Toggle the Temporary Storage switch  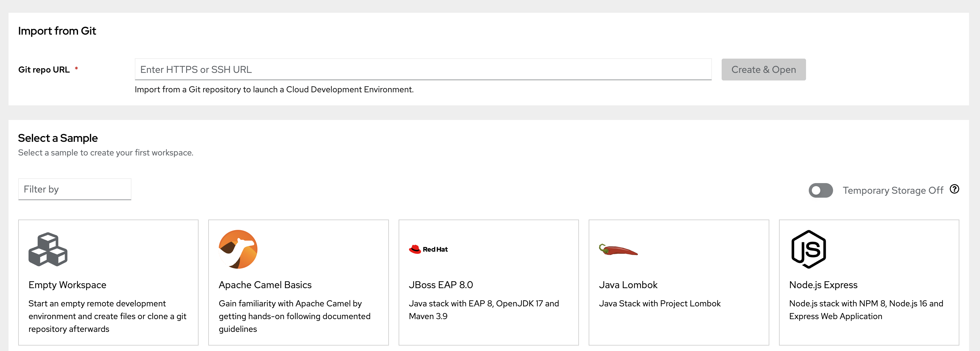821,190
